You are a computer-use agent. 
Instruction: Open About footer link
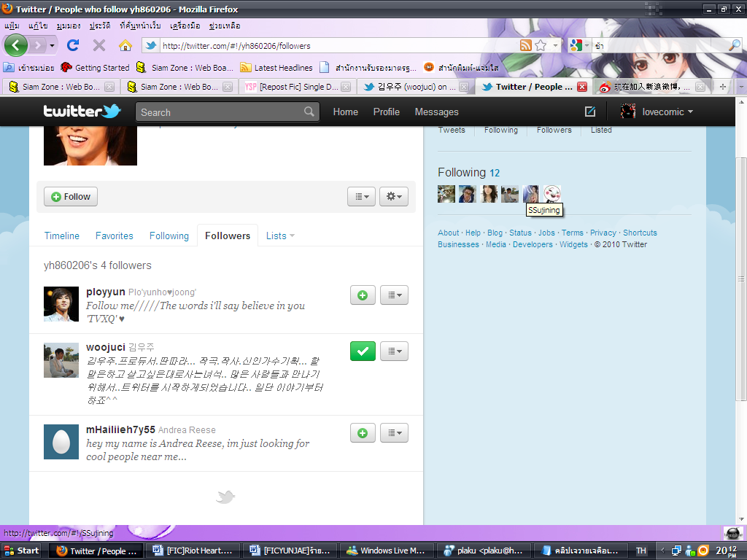449,233
